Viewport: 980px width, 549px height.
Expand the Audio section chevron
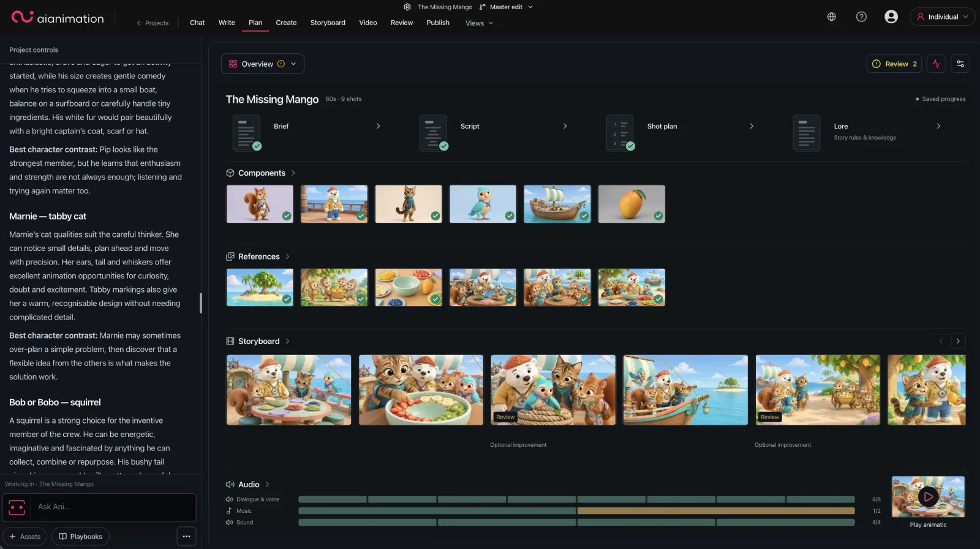[x=267, y=485]
